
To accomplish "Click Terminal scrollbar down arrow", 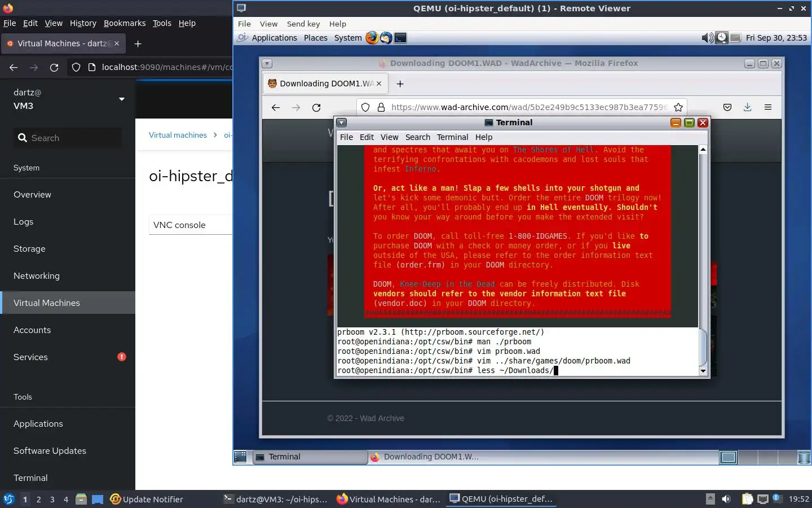I will tap(703, 371).
